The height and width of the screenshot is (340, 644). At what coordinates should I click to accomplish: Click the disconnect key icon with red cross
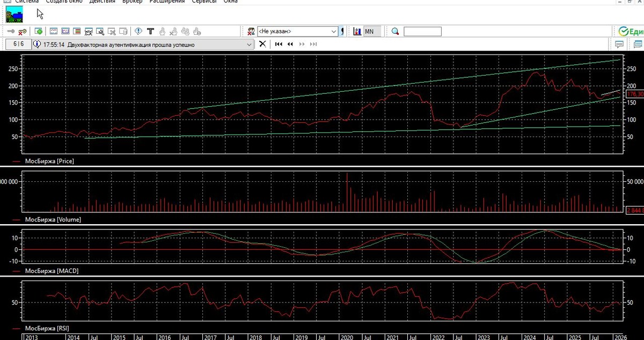[23, 32]
